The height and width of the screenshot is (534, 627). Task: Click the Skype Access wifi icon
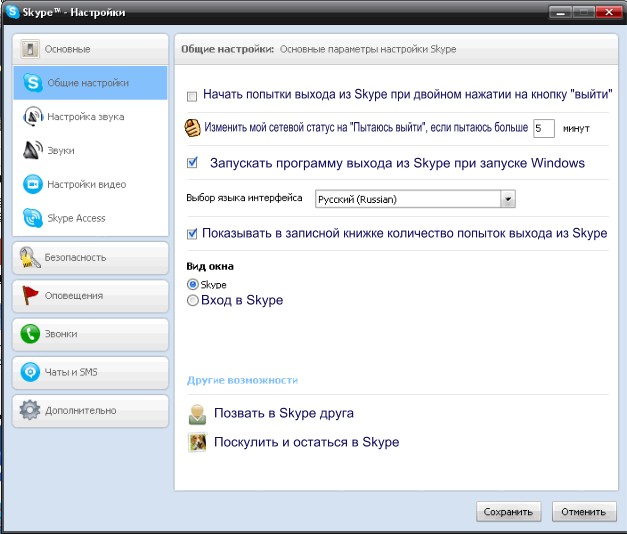33,218
